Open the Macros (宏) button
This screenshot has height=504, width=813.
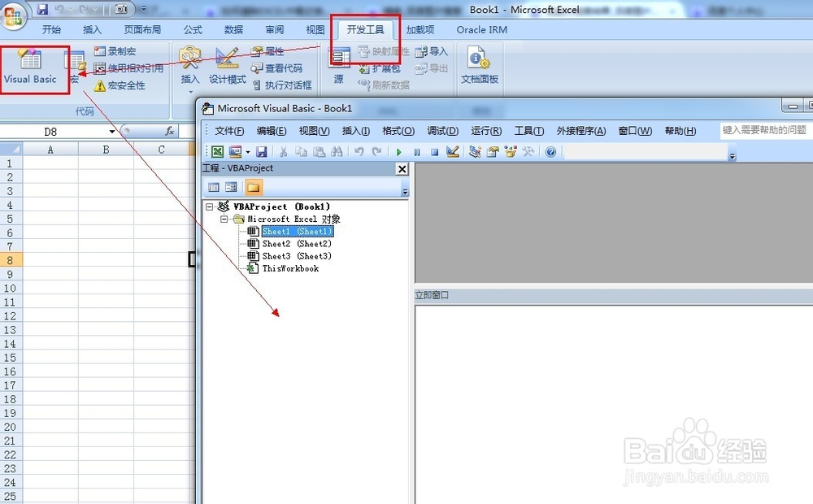coord(76,67)
